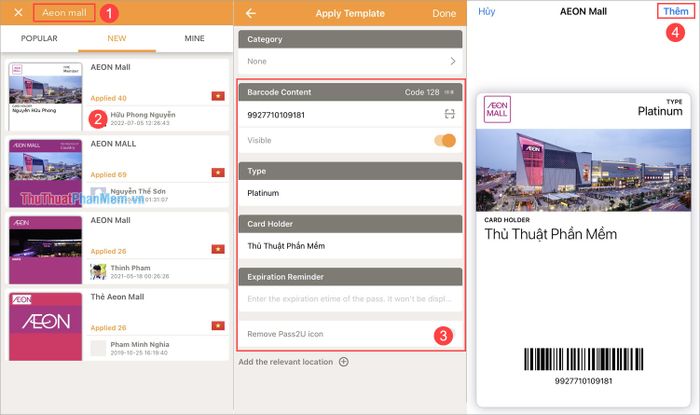Click the mall photo on the pass preview
700x415 pixels.
[x=583, y=170]
